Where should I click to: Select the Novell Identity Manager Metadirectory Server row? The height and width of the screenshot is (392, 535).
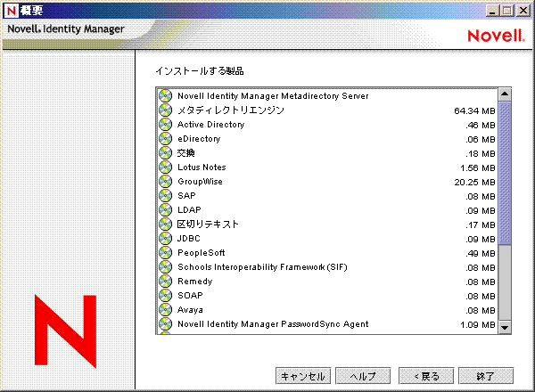coord(327,96)
